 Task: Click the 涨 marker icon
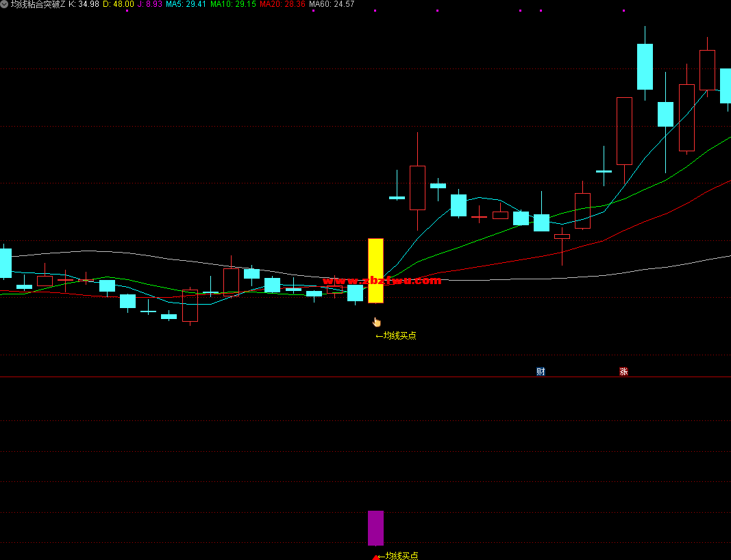click(x=623, y=372)
